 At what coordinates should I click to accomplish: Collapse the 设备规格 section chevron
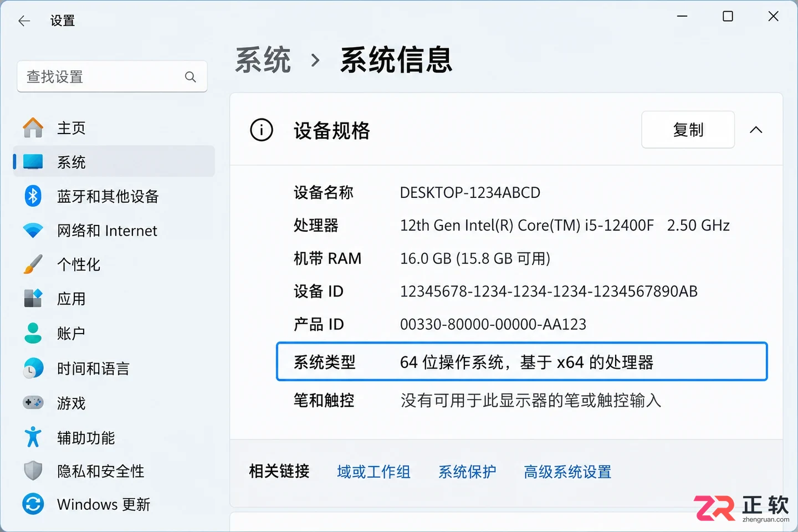756,130
